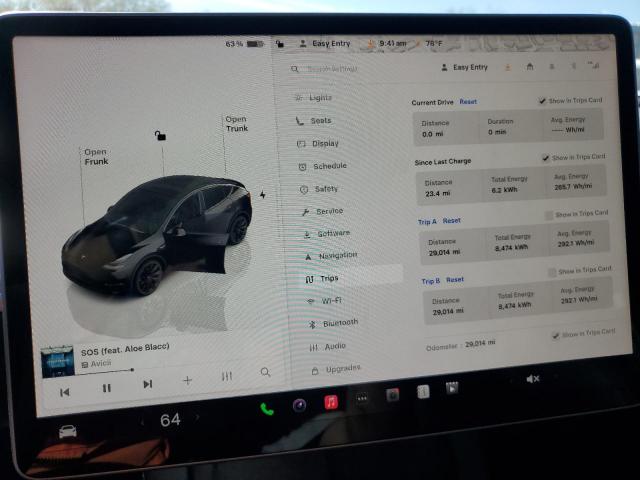Skip to next track
This screenshot has width=640, height=480.
[148, 384]
